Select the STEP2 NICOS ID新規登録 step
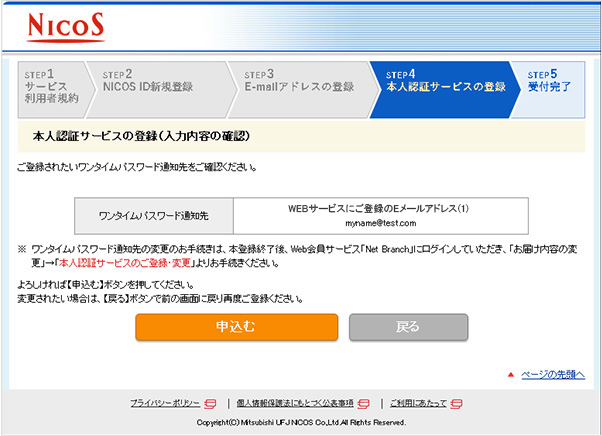The height and width of the screenshot is (436, 602). 150,87
